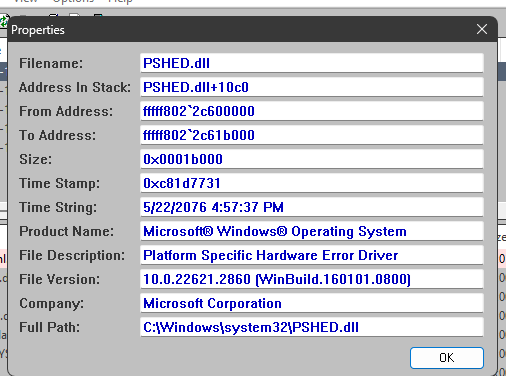Click the To Address value fffff802`2c61b000
The image size is (506, 376).
(x=312, y=135)
